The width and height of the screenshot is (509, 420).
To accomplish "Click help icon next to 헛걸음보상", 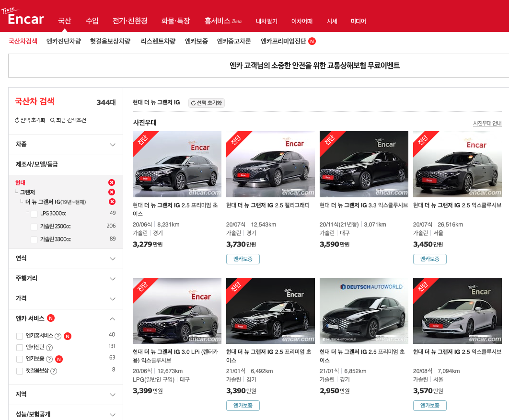I will (x=54, y=371).
